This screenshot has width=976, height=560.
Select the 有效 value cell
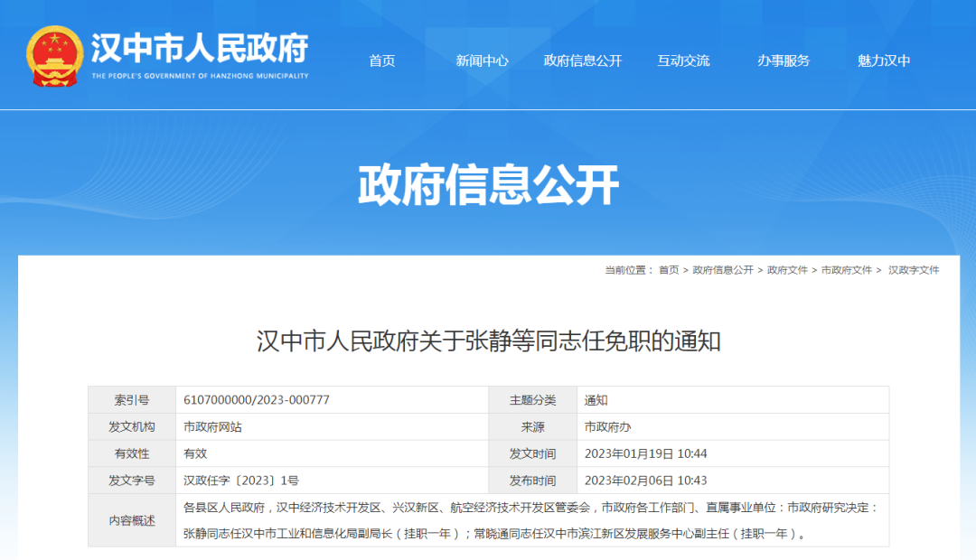tap(333, 453)
